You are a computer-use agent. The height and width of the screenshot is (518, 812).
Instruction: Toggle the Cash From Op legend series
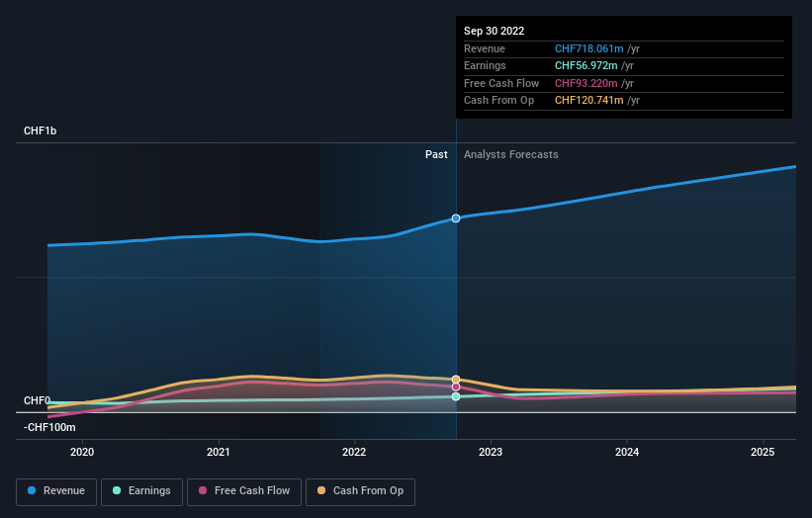[360, 491]
